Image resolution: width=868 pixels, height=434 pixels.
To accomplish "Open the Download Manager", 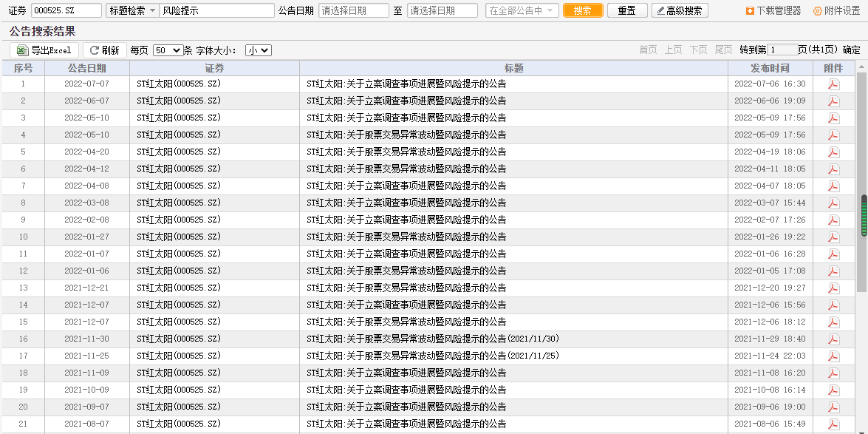I will click(773, 10).
